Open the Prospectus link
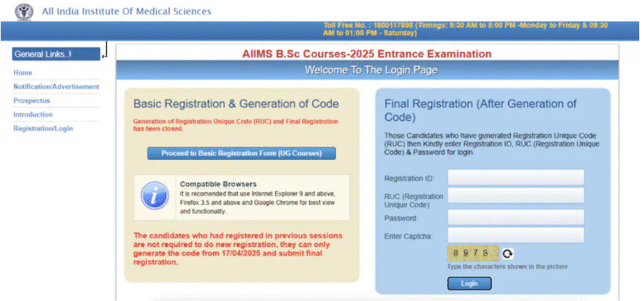Viewport: 644px width, 301px height. click(x=31, y=101)
